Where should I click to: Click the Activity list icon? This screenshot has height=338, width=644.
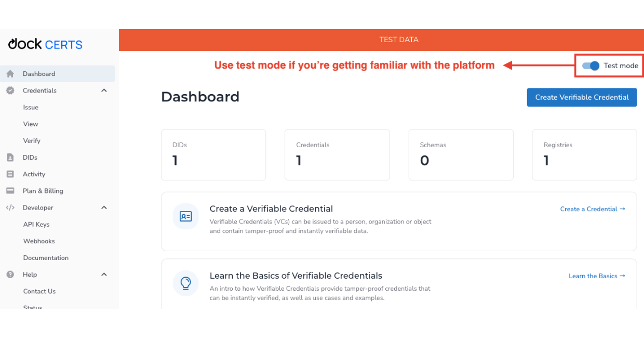10,174
